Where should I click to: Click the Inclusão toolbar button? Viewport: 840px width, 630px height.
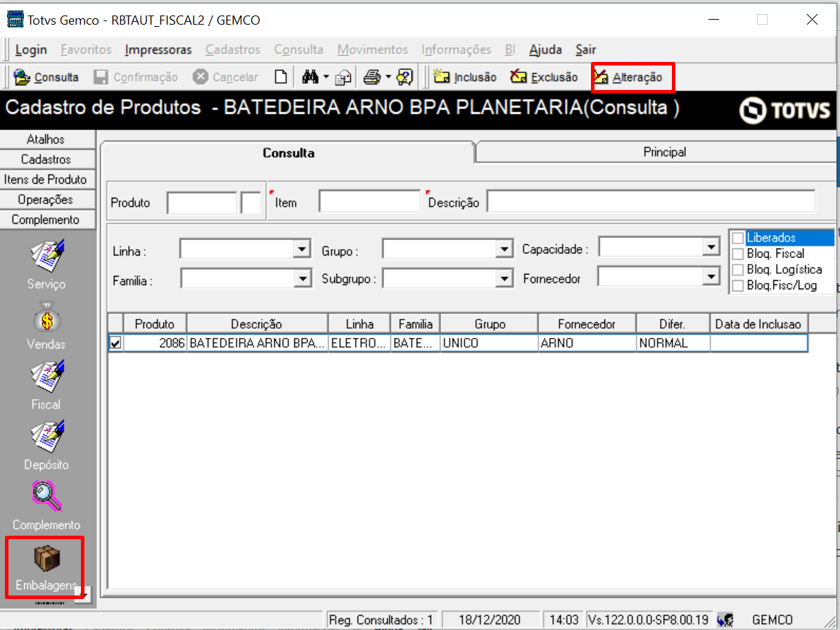465,77
